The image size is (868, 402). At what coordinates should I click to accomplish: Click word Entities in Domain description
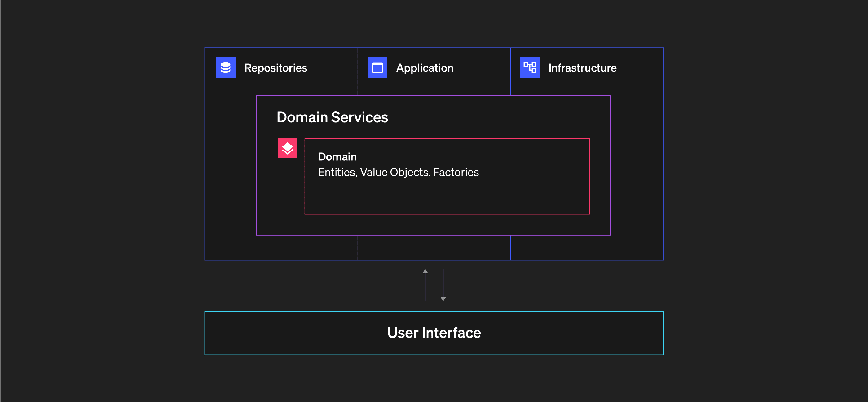point(337,173)
